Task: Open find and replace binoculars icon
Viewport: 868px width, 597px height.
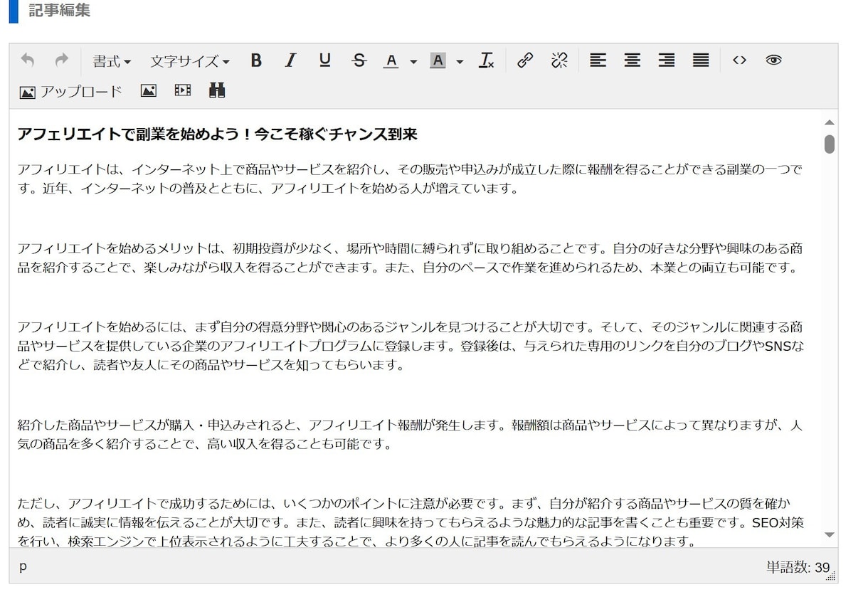Action: point(217,90)
